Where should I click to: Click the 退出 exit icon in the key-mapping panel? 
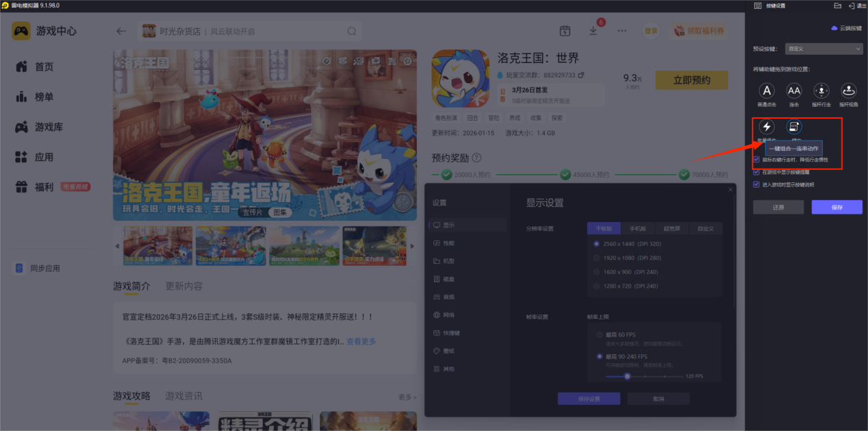pyautogui.click(x=856, y=5)
